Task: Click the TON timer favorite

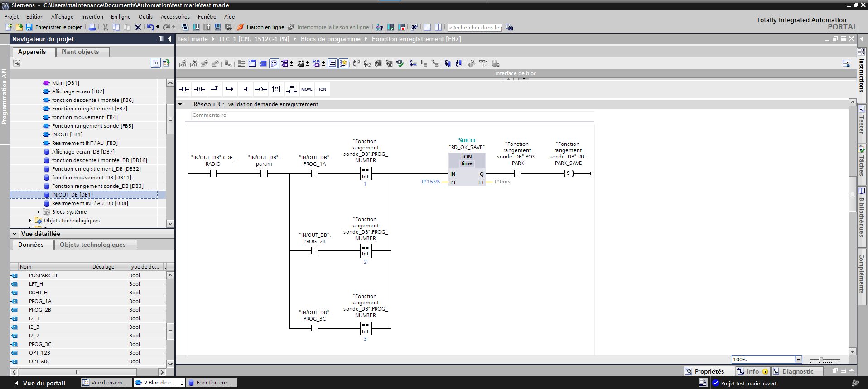Action: [322, 89]
